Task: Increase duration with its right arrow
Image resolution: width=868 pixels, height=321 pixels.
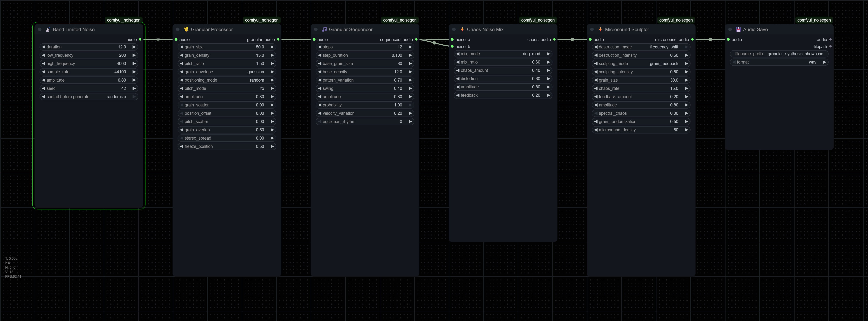Action: 134,47
